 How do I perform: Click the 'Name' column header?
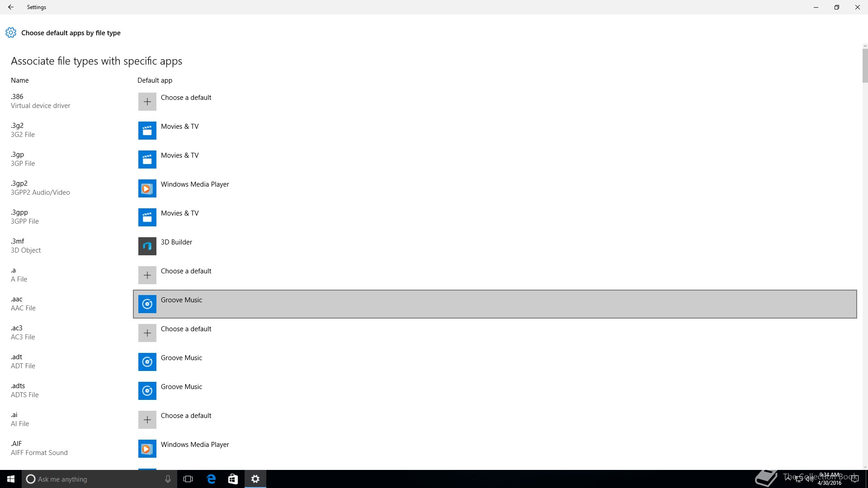[x=19, y=80]
